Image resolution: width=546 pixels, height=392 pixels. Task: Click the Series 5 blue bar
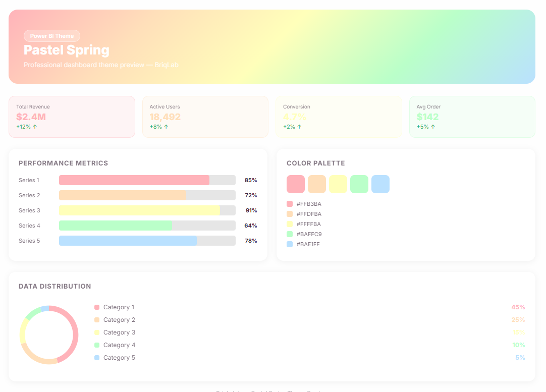tap(147, 241)
